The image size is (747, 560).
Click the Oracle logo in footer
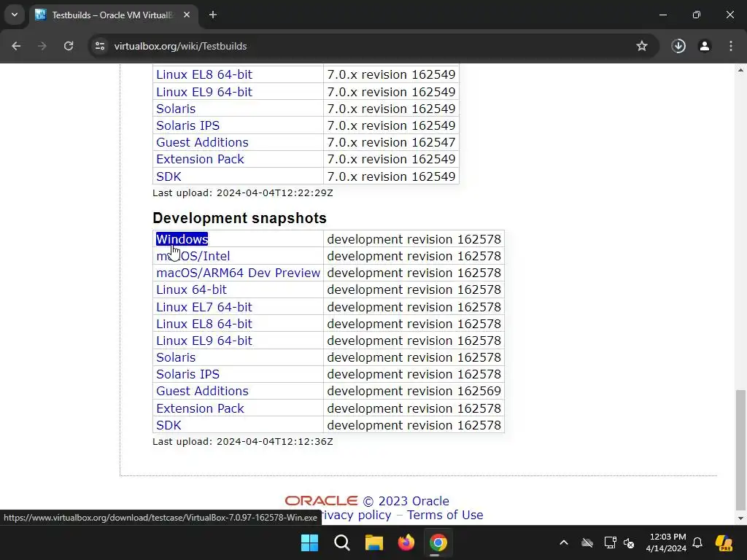321,501
